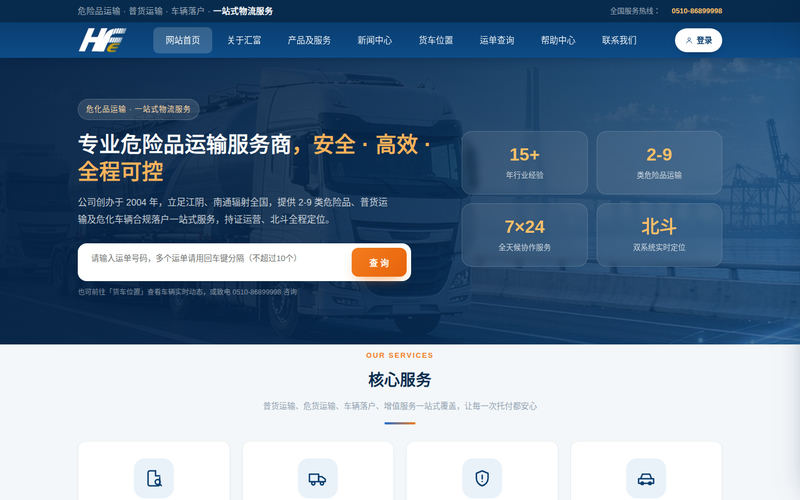
Task: Click the 全国服务热线 label
Action: coord(634,11)
